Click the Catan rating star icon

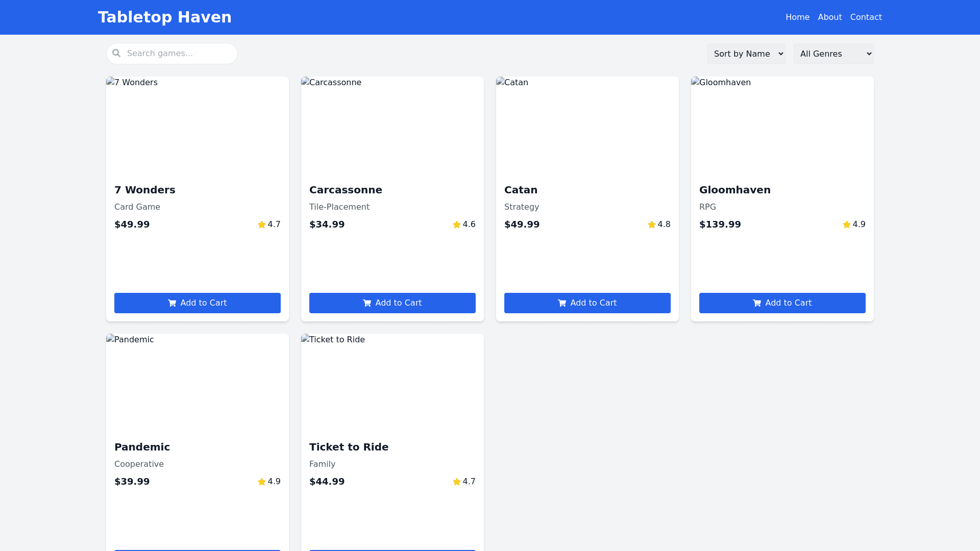pyautogui.click(x=652, y=225)
